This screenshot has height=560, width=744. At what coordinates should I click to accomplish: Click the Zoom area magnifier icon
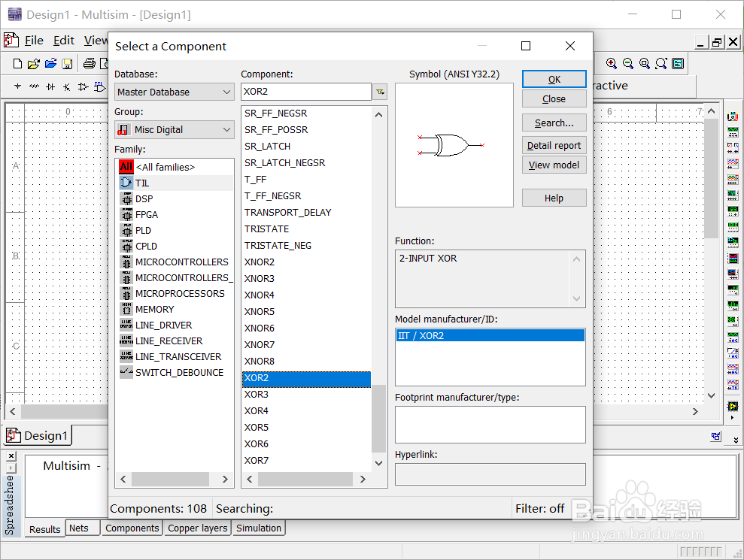(645, 64)
